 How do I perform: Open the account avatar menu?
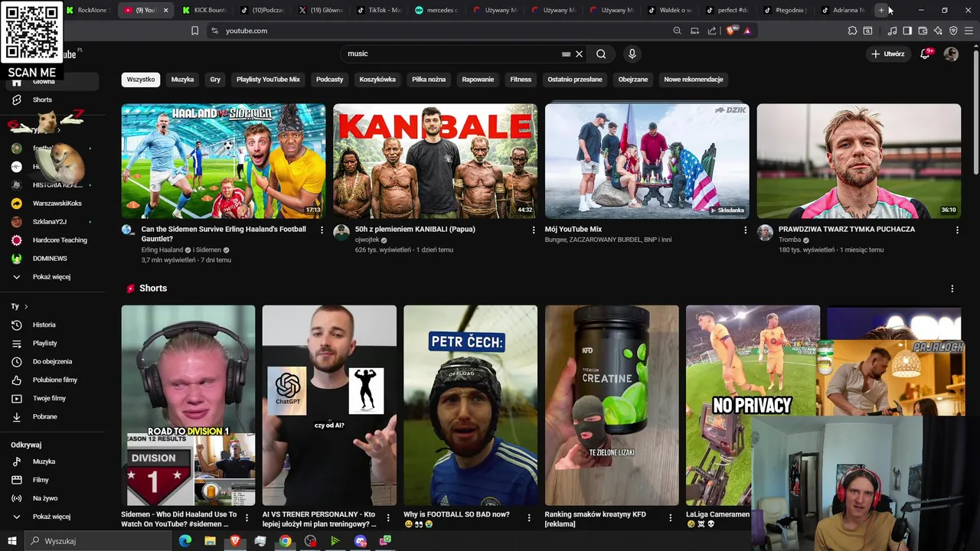click(951, 54)
